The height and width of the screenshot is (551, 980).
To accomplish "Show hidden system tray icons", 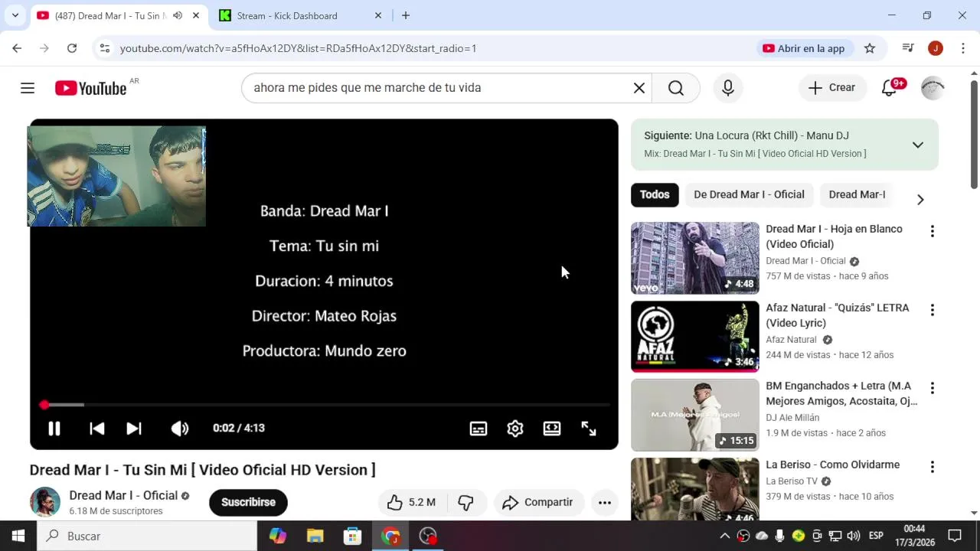I will [x=725, y=536].
